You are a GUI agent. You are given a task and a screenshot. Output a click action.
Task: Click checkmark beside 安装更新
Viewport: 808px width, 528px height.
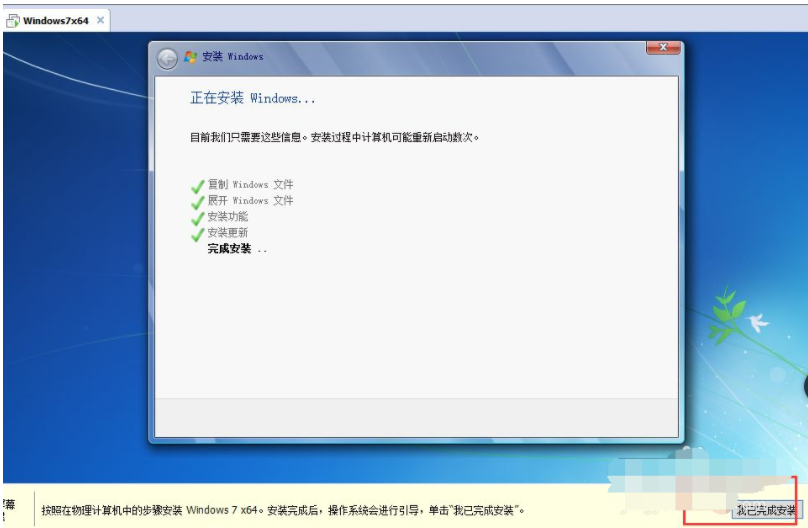(198, 234)
